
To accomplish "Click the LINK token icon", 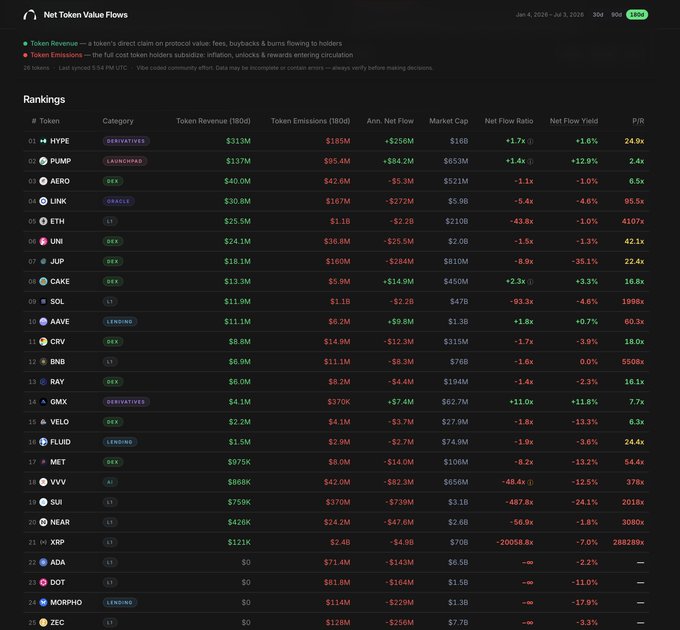I will [x=43, y=201].
